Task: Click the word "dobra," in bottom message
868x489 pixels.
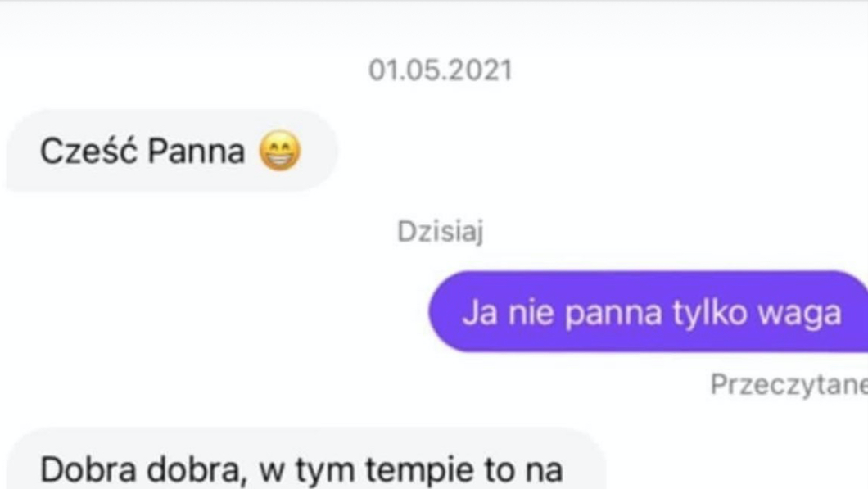Action: (x=197, y=471)
